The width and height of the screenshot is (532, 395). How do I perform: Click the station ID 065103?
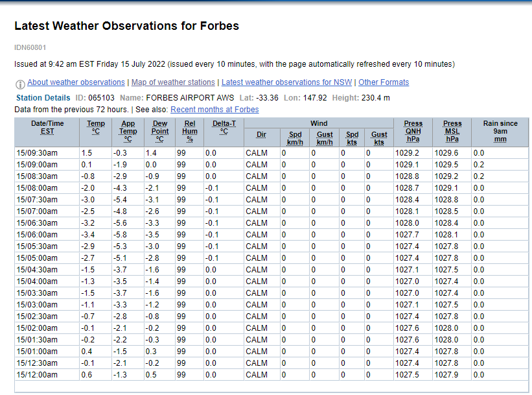point(101,98)
